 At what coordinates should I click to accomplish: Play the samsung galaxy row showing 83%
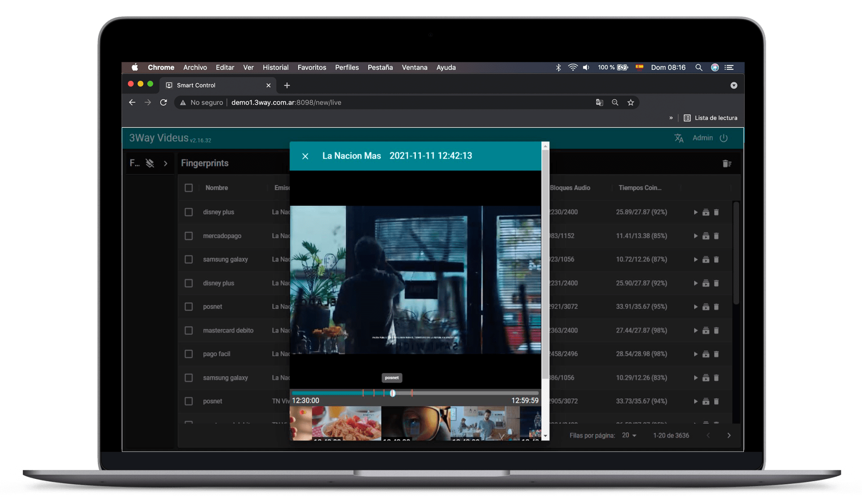695,378
